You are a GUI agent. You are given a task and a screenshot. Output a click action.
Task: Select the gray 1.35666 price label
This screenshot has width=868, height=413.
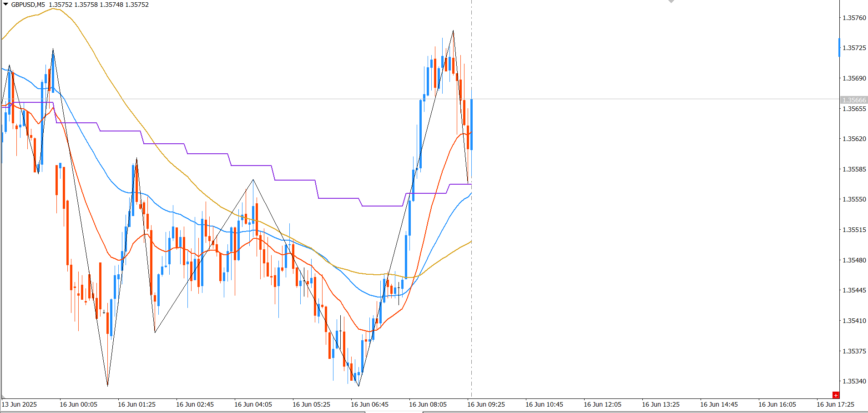(x=854, y=100)
